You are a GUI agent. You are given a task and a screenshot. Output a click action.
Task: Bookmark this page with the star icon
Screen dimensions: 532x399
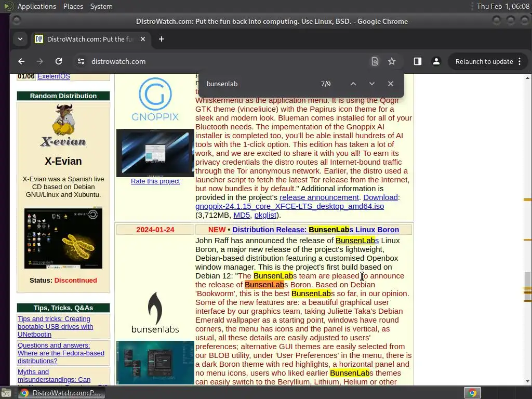pos(392,61)
